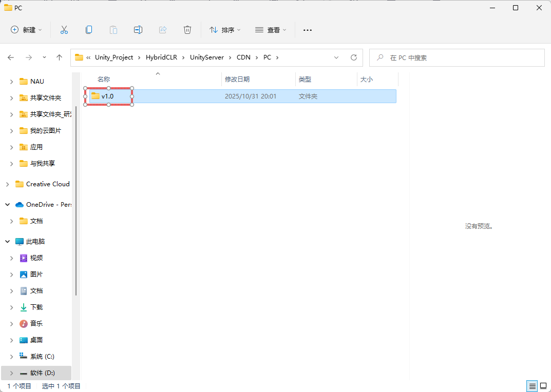The image size is (551, 392).
Task: Go up one folder level arrow
Action: tap(60, 57)
